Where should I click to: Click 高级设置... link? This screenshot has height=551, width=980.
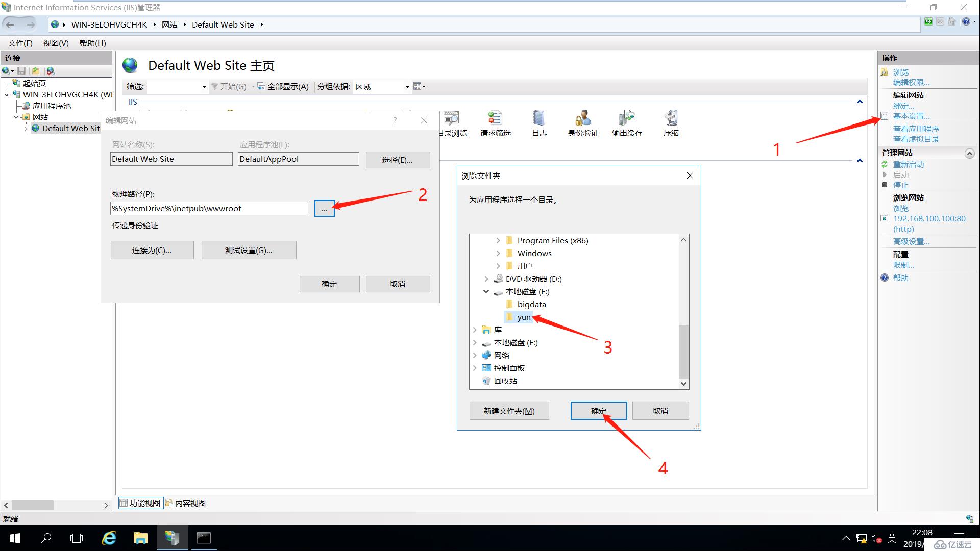pos(911,242)
